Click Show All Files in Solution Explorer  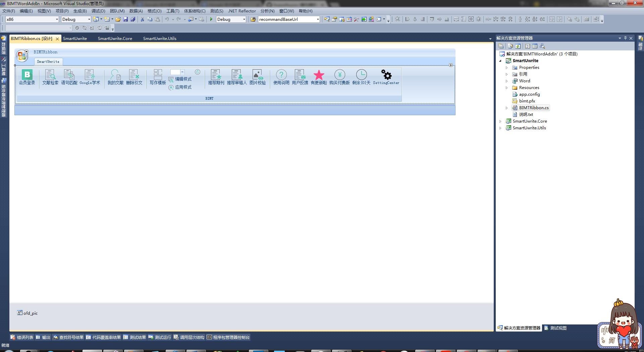point(511,46)
